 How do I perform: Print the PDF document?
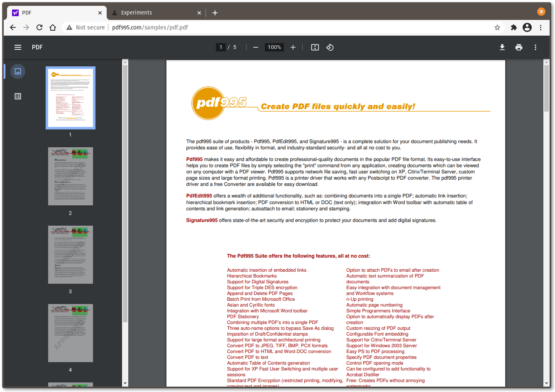click(519, 47)
